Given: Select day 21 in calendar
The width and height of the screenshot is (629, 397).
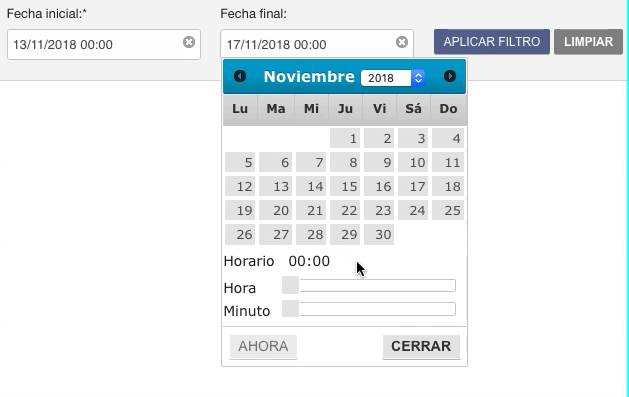Looking at the screenshot, I should [311, 211].
